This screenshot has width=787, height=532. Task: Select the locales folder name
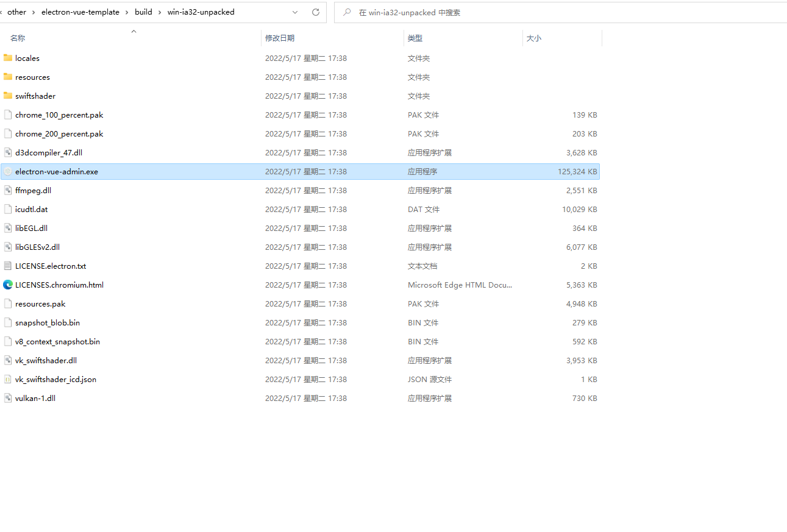tap(27, 59)
